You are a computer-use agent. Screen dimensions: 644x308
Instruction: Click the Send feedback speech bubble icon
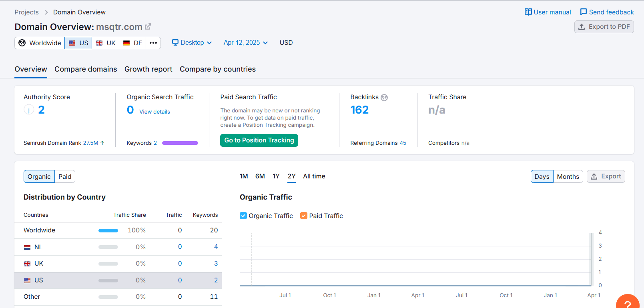[584, 12]
